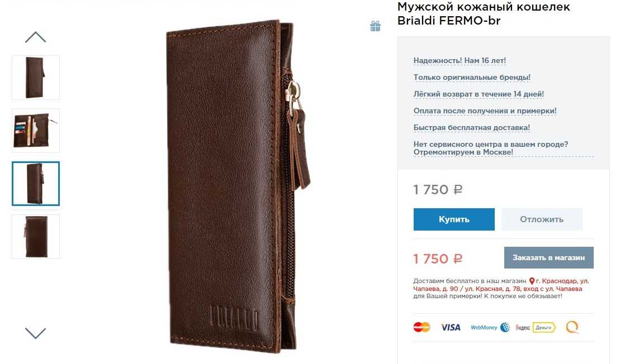
Task: Click the QIWI payment icon
Action: tap(572, 327)
